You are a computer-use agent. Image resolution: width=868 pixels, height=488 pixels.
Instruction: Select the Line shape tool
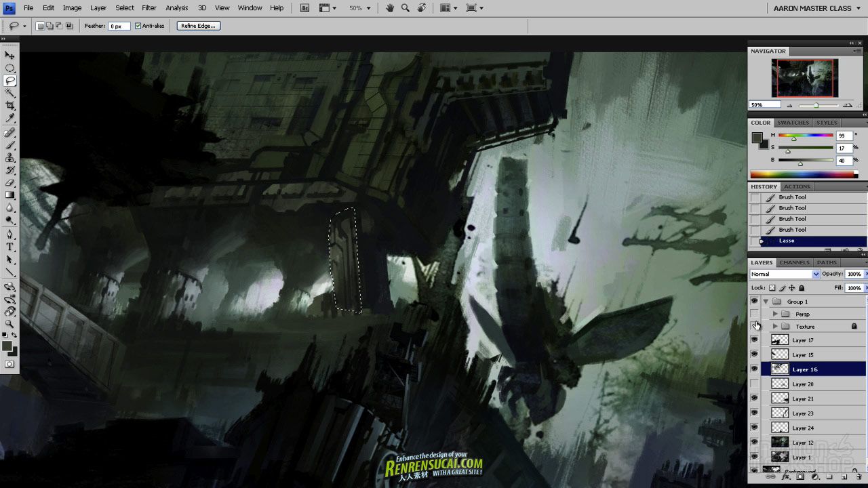point(9,272)
